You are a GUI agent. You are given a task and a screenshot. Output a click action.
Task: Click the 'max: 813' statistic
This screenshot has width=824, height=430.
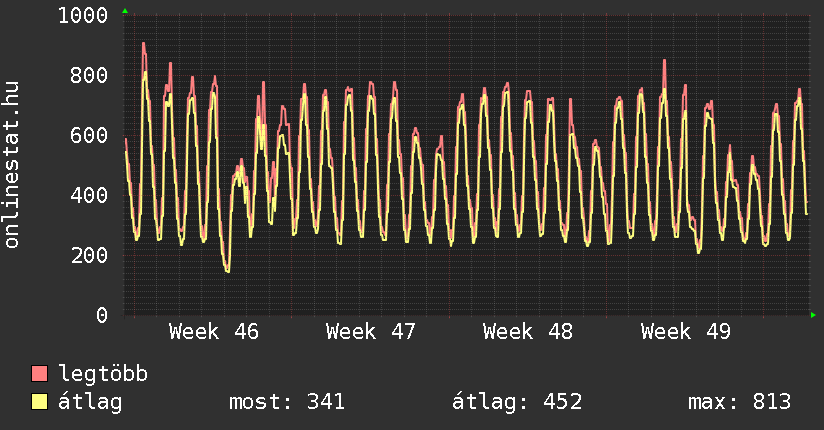click(x=739, y=402)
